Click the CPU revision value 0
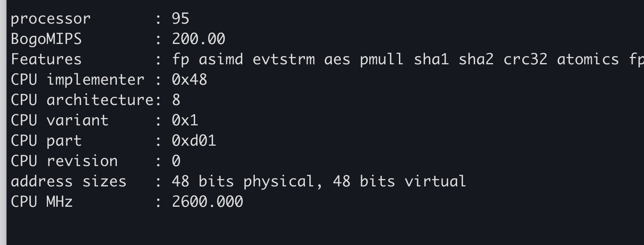The height and width of the screenshot is (245, 644). point(176,161)
